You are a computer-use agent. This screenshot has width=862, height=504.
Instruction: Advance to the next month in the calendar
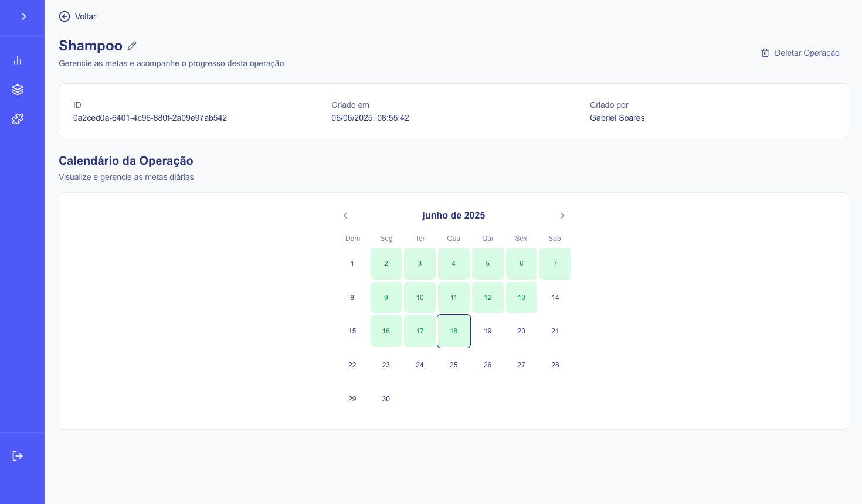(562, 216)
